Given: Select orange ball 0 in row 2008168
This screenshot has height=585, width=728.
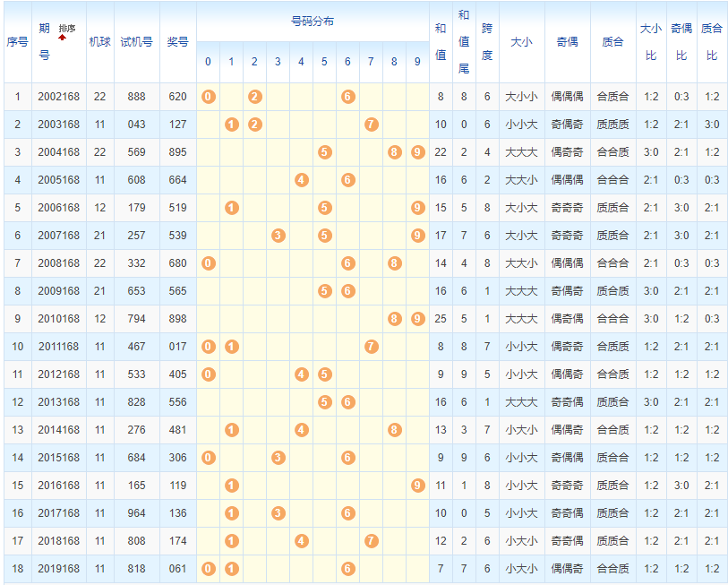Looking at the screenshot, I should [208, 263].
